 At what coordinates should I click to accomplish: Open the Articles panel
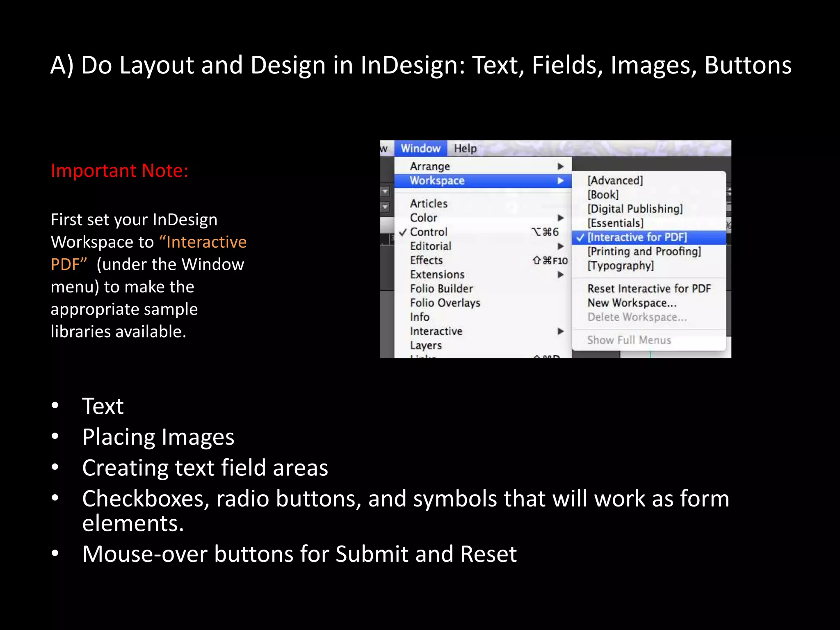click(x=429, y=203)
